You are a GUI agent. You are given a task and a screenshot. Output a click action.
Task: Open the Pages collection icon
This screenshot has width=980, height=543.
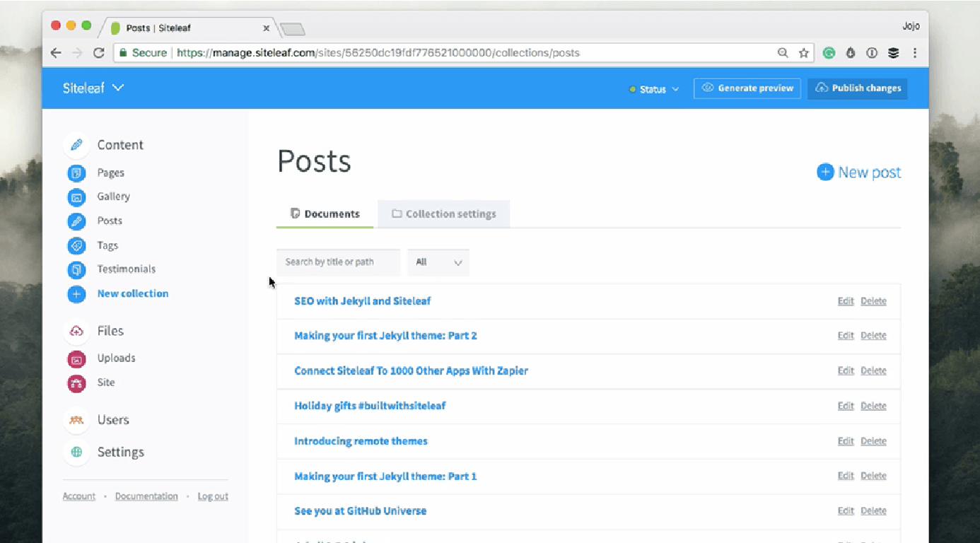76,173
